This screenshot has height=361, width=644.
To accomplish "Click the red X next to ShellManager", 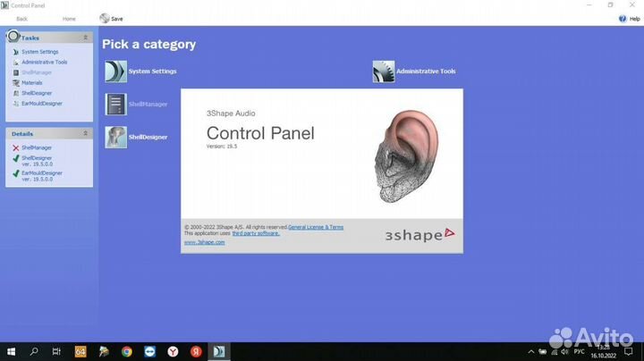I will point(15,147).
